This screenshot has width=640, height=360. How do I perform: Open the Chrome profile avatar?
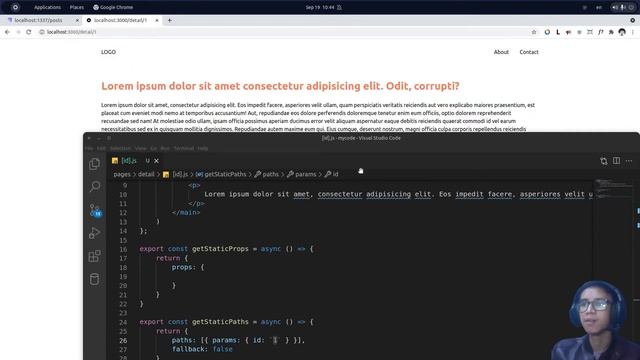point(622,32)
